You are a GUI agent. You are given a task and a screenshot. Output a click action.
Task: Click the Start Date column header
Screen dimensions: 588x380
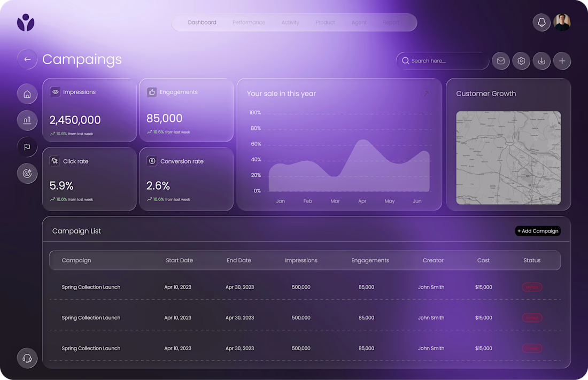click(179, 260)
